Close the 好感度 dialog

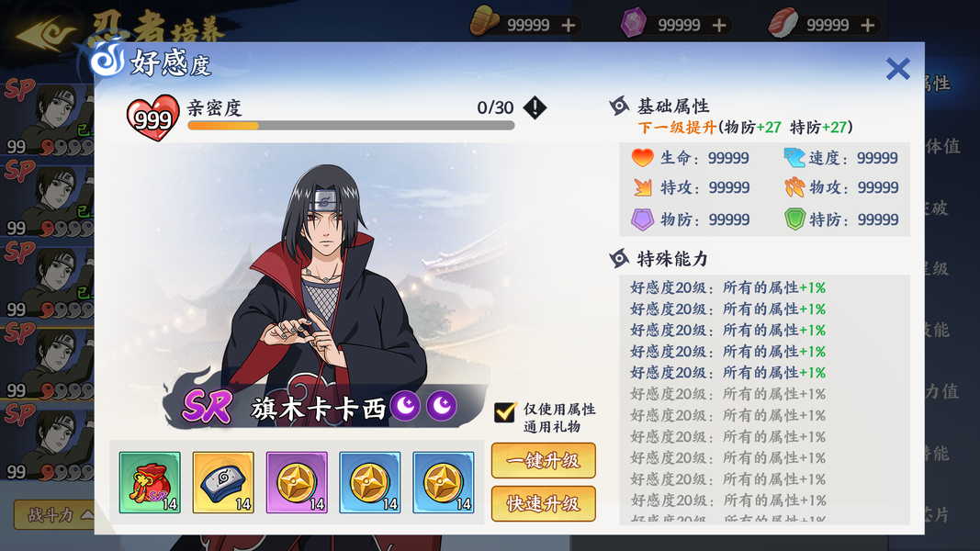(897, 69)
